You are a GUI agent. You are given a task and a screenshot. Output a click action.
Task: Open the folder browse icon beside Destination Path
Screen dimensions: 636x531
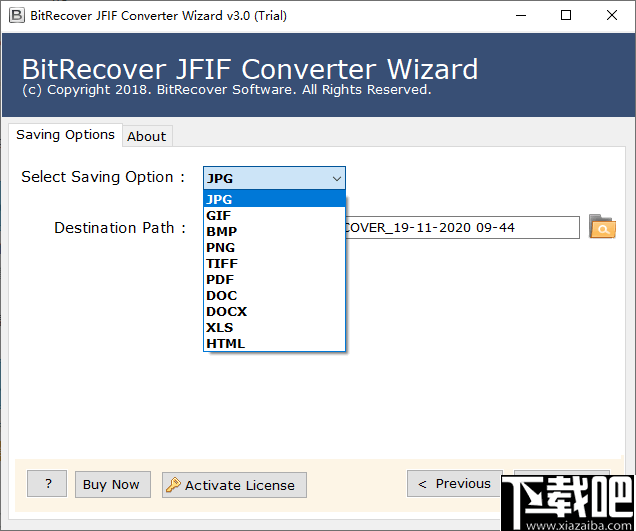602,227
